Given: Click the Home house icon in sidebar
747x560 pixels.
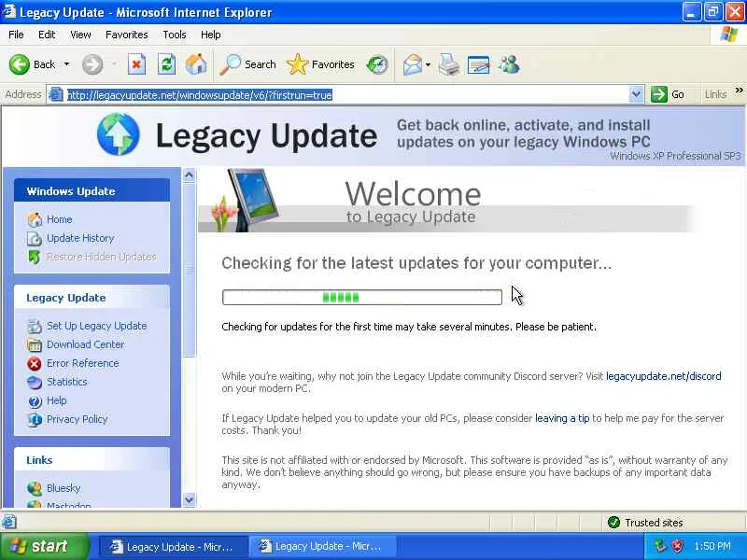Looking at the screenshot, I should (35, 219).
